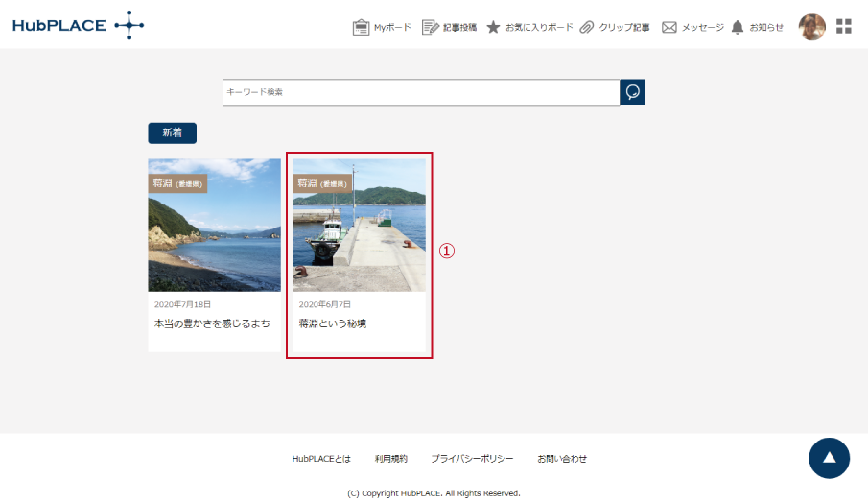
Task: Click the tag on harbor thumbnail
Action: point(322,183)
